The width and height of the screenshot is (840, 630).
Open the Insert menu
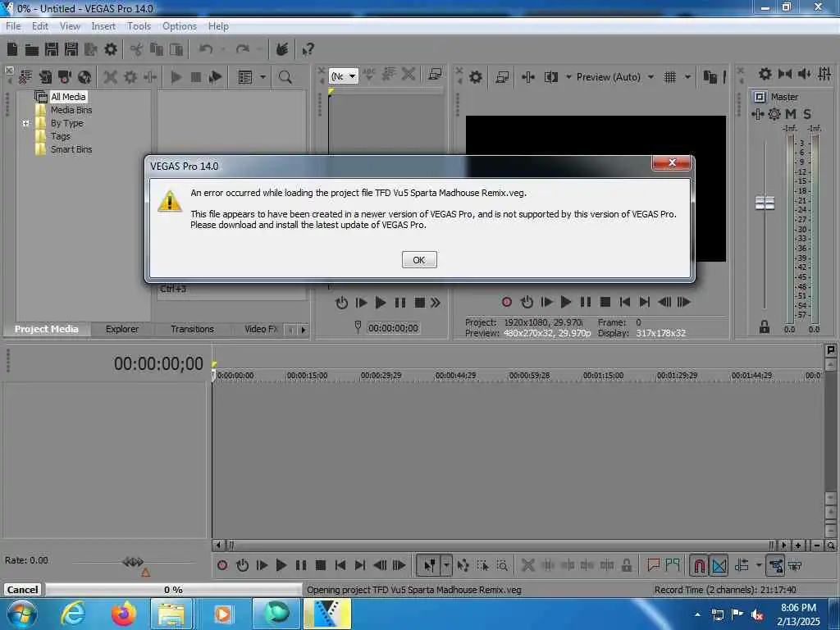103,25
